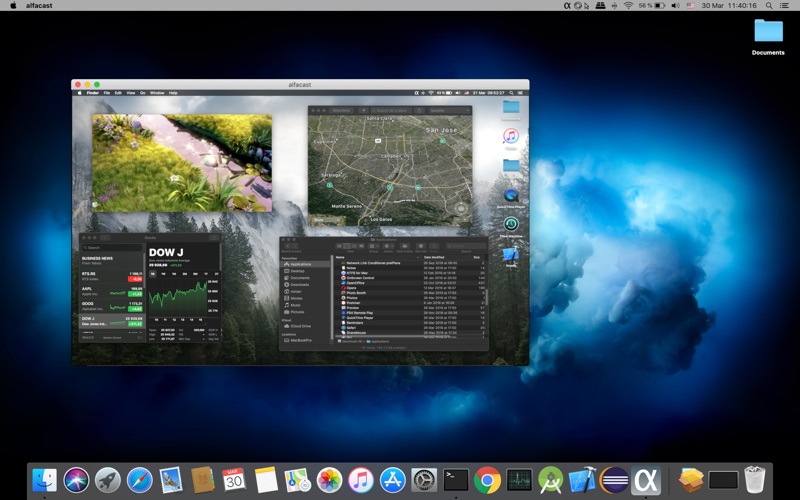Screen dimensions: 800x500
Task: Launch Terminal from the Dock
Action: coord(456,480)
